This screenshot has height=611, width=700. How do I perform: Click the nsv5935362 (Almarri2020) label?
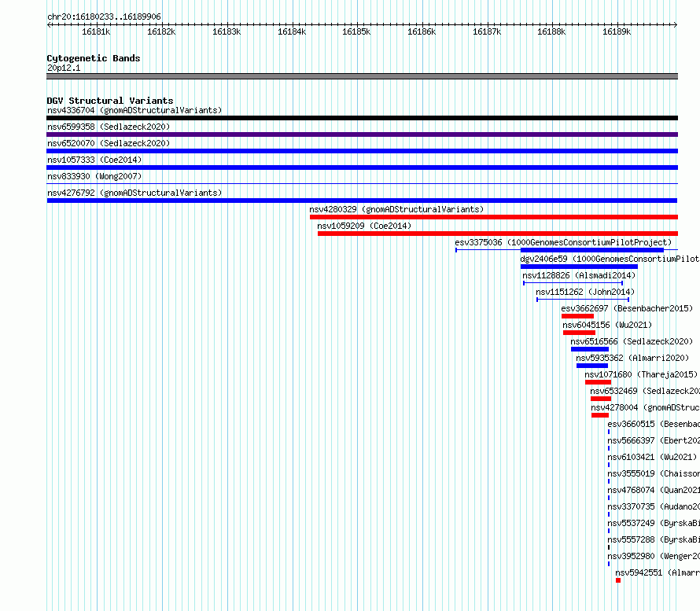pos(632,358)
